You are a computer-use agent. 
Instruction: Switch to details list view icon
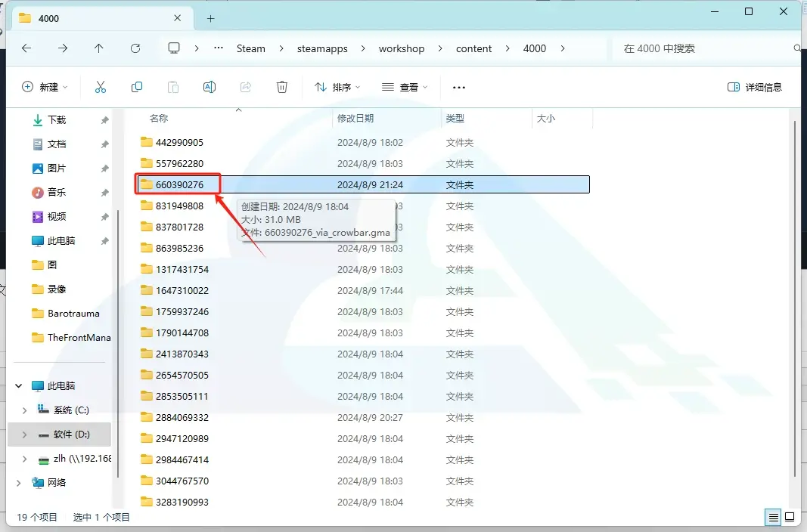click(x=773, y=517)
